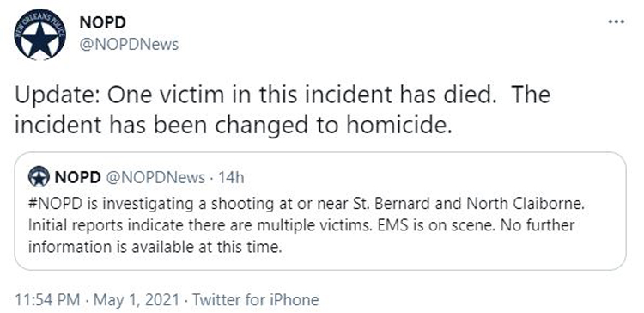This screenshot has height=313, width=644.
Task: Open the NOPD profile avatar
Action: (39, 34)
